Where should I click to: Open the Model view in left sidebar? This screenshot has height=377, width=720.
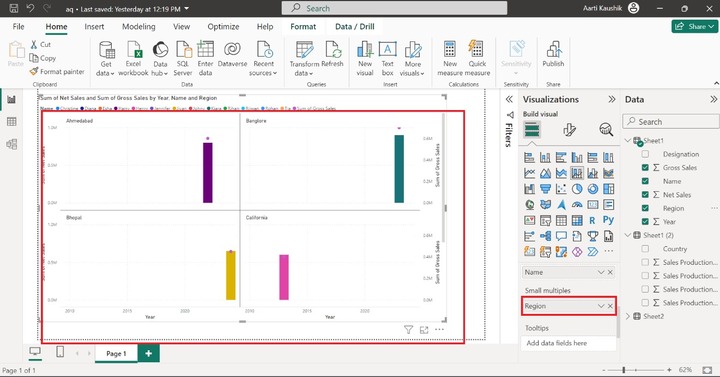(x=11, y=144)
